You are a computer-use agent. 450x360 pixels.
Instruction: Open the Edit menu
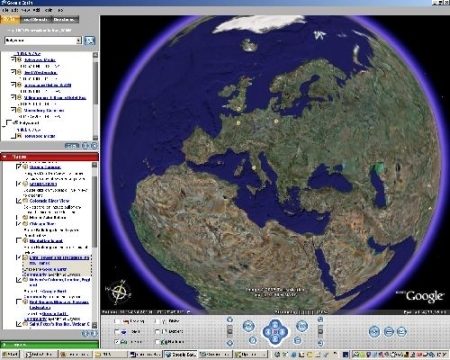(15, 10)
